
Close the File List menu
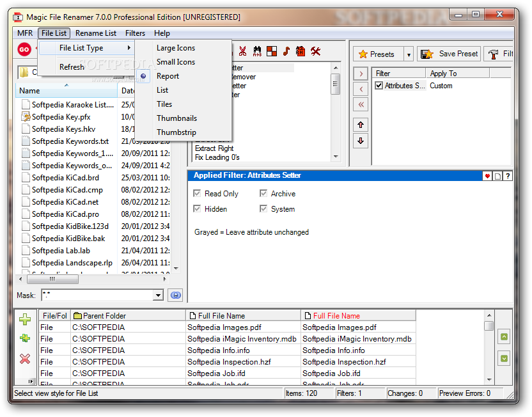[x=54, y=33]
